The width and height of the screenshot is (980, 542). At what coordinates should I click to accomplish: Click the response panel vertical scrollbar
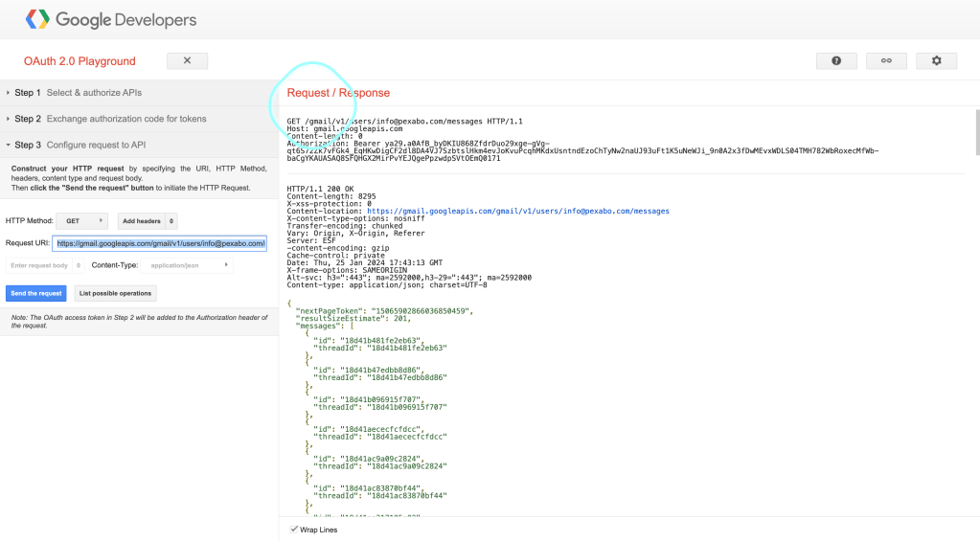point(977,132)
